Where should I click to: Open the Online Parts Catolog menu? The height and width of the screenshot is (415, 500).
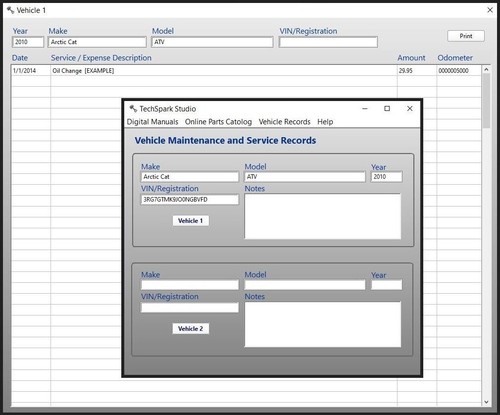(x=218, y=122)
